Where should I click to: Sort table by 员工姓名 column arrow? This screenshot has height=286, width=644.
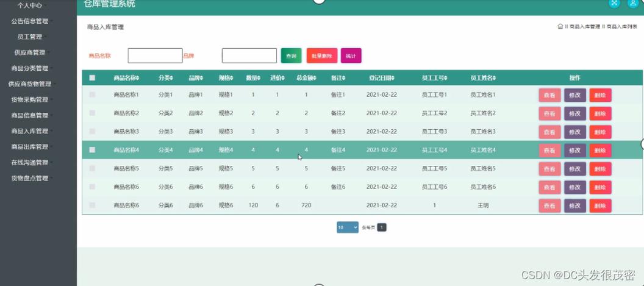(495, 78)
